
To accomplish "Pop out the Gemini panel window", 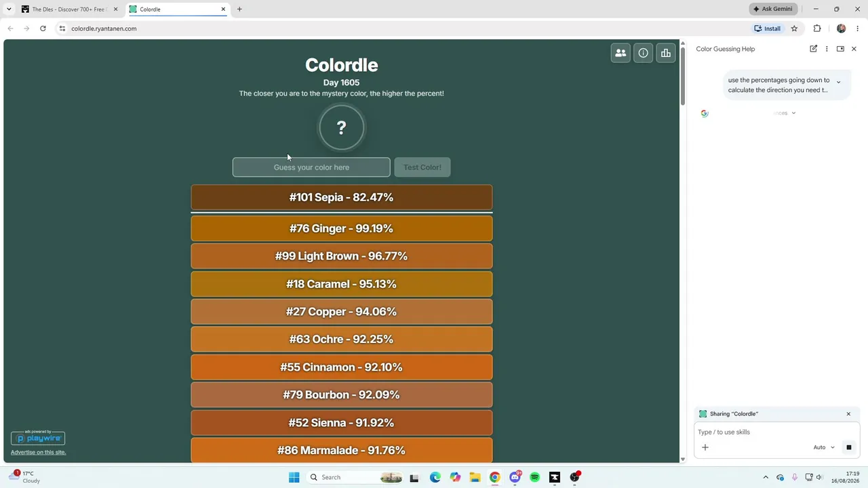I will tap(840, 49).
